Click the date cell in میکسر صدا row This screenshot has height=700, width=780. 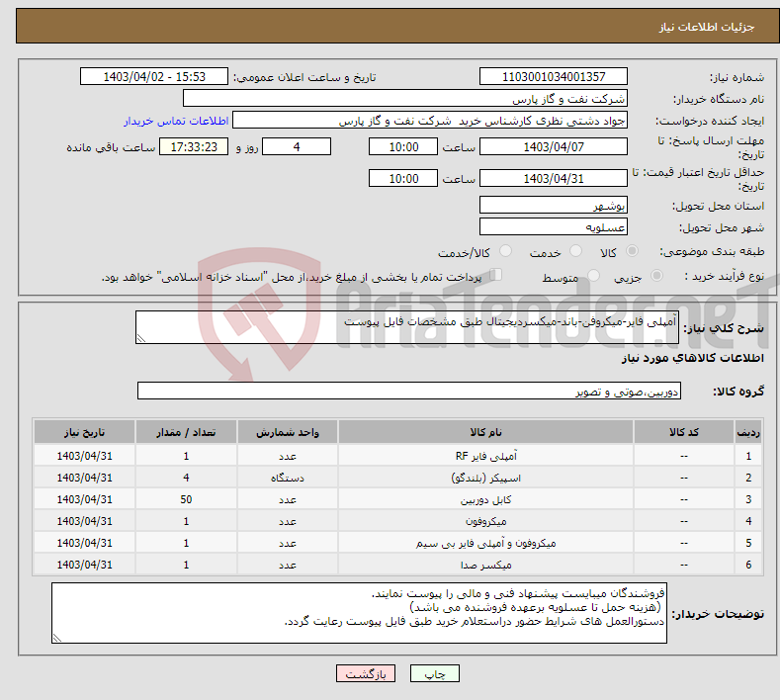[84, 566]
